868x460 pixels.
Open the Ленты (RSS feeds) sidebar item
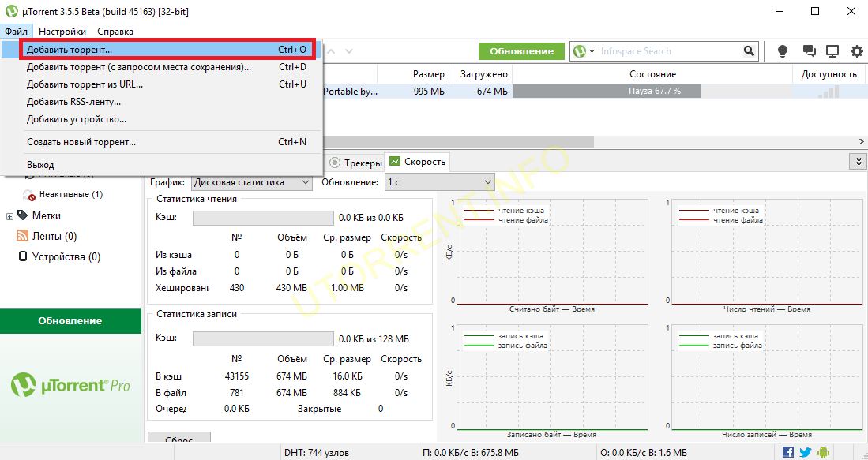pyautogui.click(x=54, y=236)
